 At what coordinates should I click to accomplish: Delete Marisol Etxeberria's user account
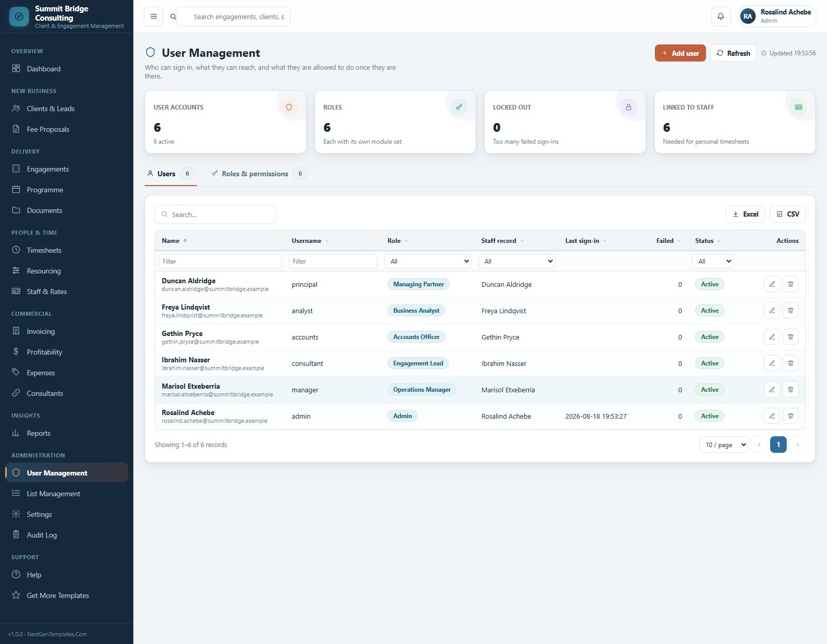[x=790, y=390]
